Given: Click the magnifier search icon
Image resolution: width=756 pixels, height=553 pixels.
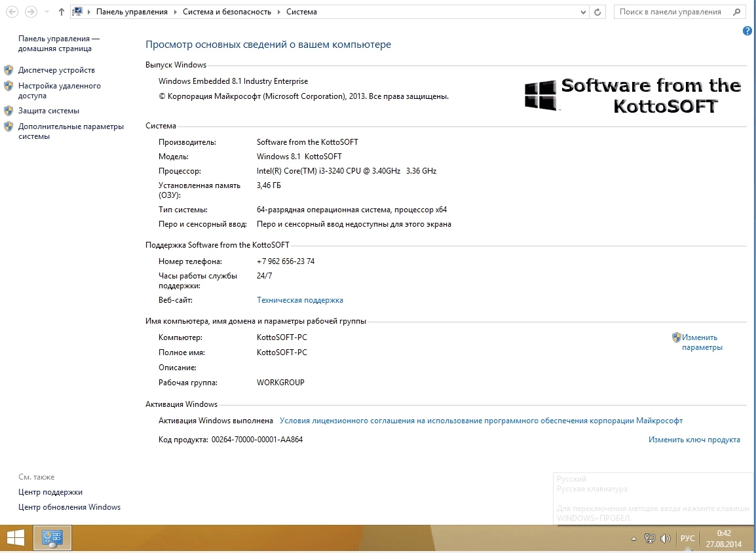Looking at the screenshot, I should point(737,12).
